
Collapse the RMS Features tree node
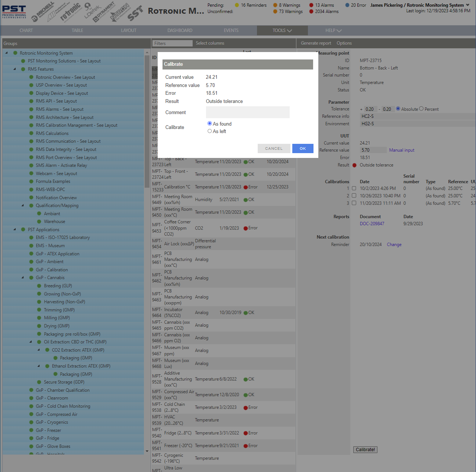(15, 69)
